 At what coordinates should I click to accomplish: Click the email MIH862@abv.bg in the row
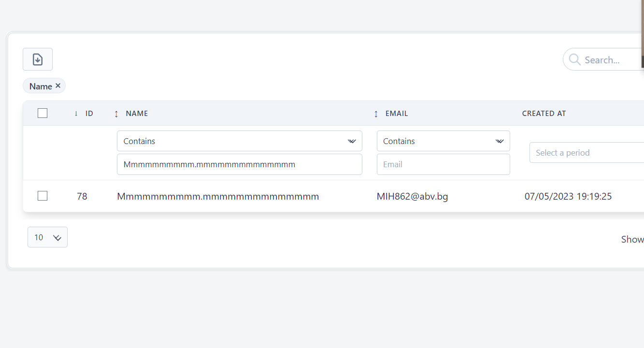click(x=412, y=196)
